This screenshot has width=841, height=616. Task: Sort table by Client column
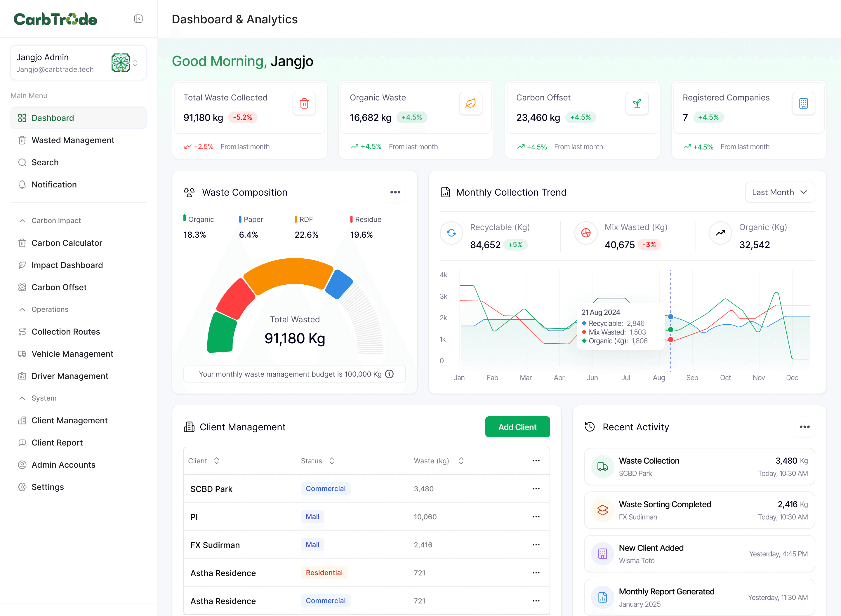[x=217, y=461]
